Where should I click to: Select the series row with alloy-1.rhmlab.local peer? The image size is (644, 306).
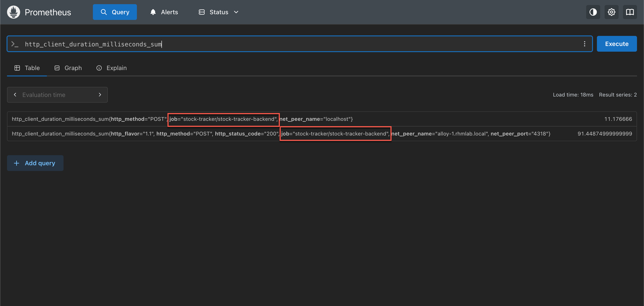322,134
